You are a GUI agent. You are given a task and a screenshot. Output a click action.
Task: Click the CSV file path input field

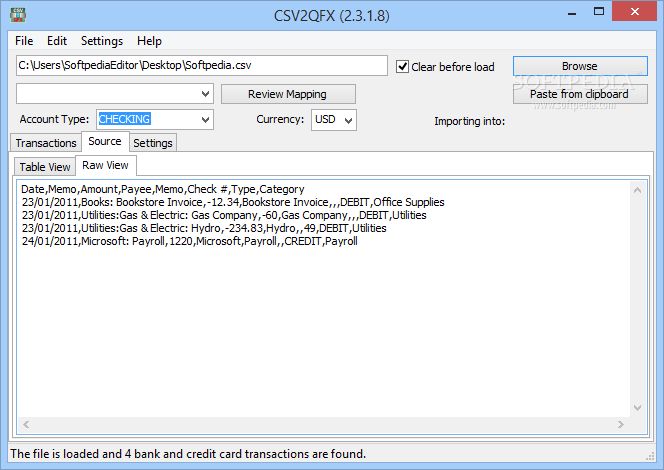(x=202, y=66)
